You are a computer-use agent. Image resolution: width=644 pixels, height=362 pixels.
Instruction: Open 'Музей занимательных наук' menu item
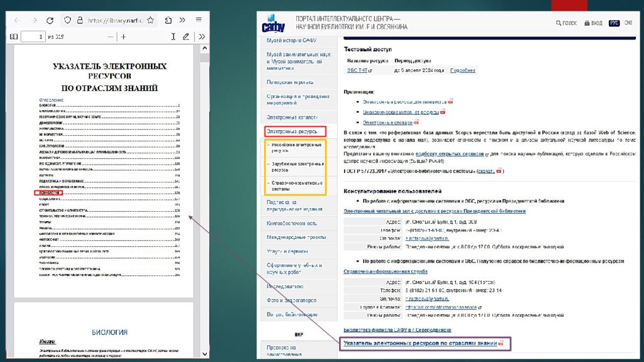pyautogui.click(x=299, y=61)
